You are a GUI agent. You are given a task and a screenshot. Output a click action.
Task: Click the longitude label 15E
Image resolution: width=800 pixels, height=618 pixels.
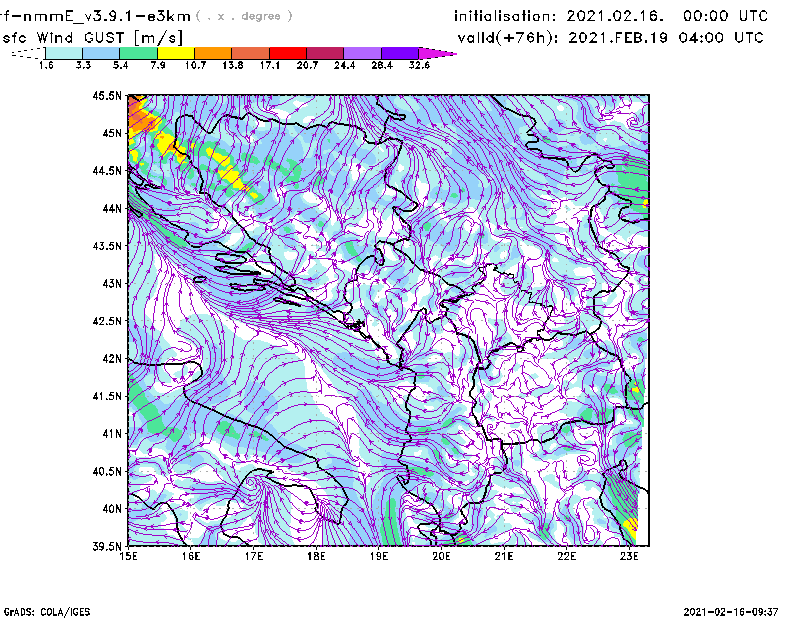pos(128,556)
